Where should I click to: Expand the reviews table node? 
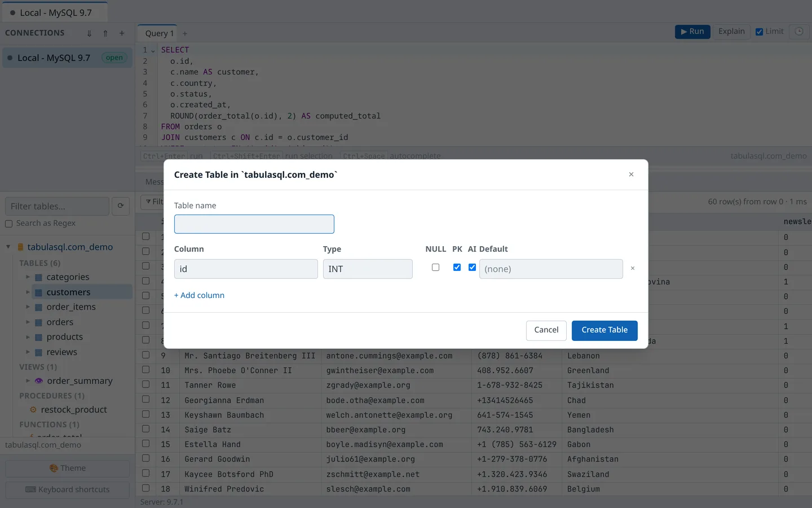[28, 352]
